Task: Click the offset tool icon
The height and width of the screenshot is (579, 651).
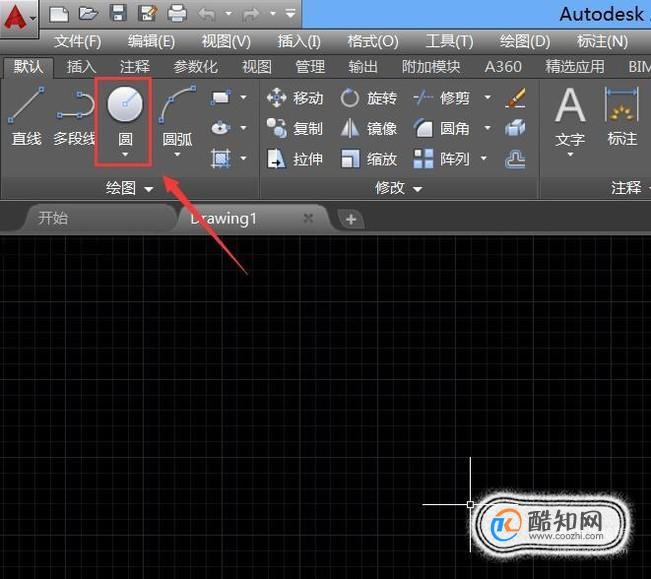Action: [516, 159]
